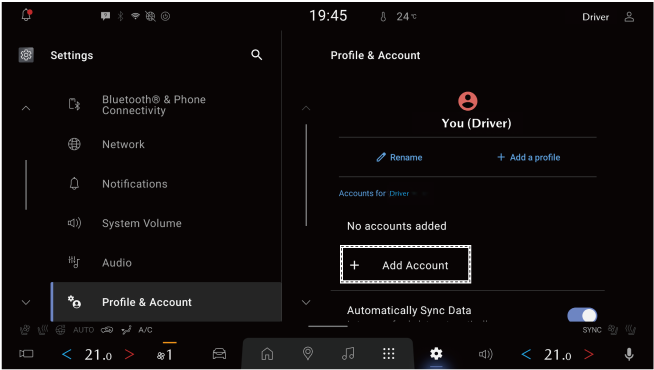This screenshot has height=370, width=654.
Task: Search settings with the magnifier icon
Action: point(257,55)
